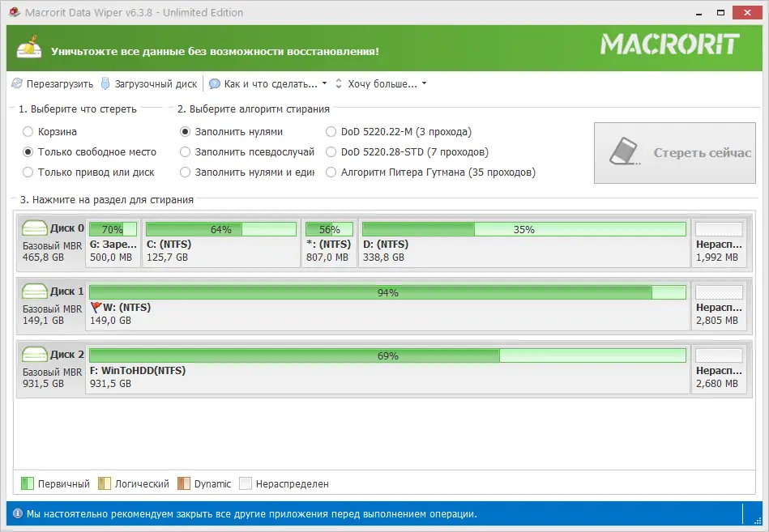Click the 69% usage bar of F:
The image size is (769, 532).
[x=387, y=355]
